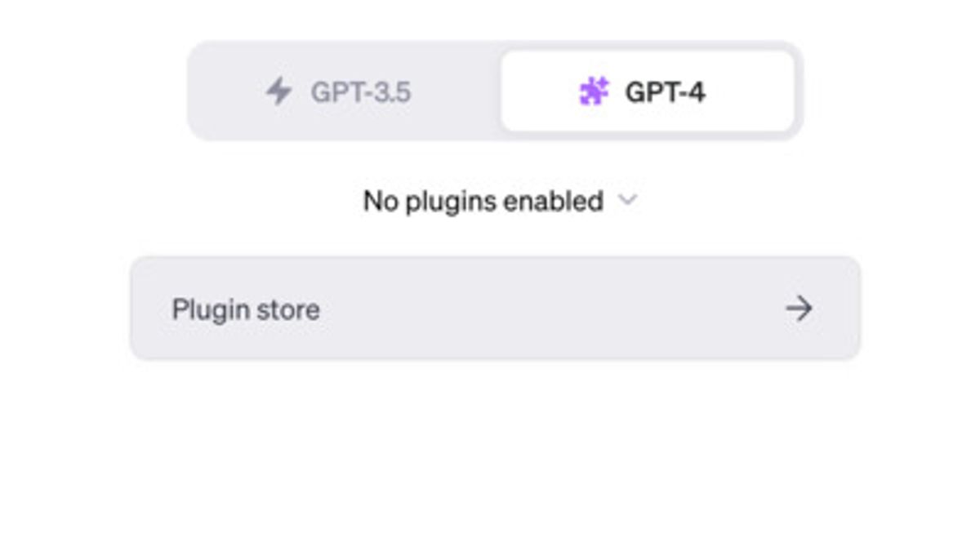Open the Plugin store row
The image size is (980, 551).
[495, 309]
